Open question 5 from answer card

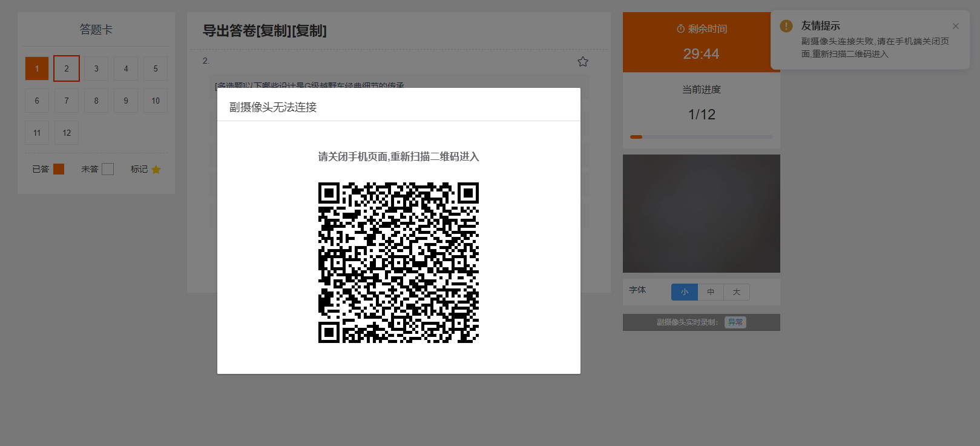tap(156, 68)
